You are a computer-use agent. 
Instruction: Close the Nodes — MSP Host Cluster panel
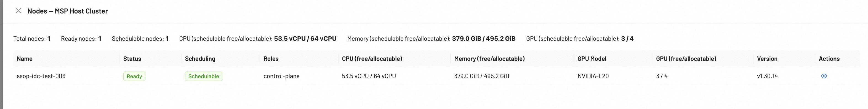[x=18, y=11]
